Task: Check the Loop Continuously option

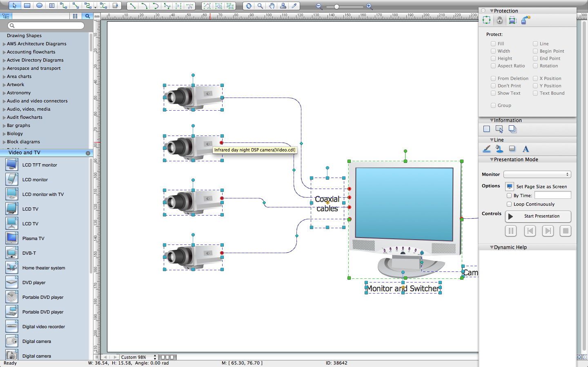Action: pyautogui.click(x=509, y=204)
